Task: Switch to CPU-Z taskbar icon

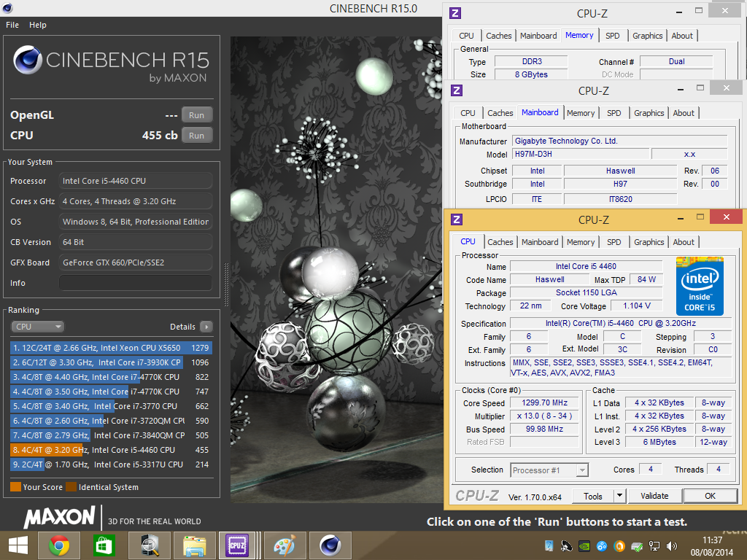Action: coord(237,545)
